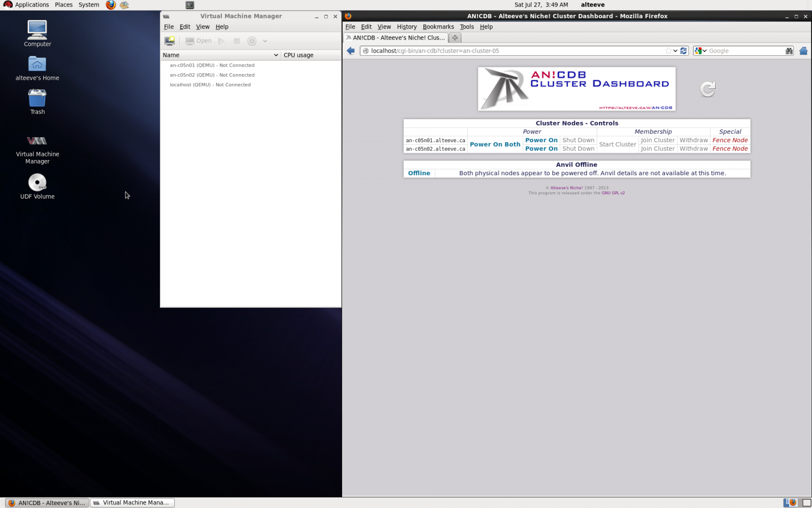This screenshot has height=508, width=812.
Task: Bookmark this page with star icon
Action: point(668,51)
